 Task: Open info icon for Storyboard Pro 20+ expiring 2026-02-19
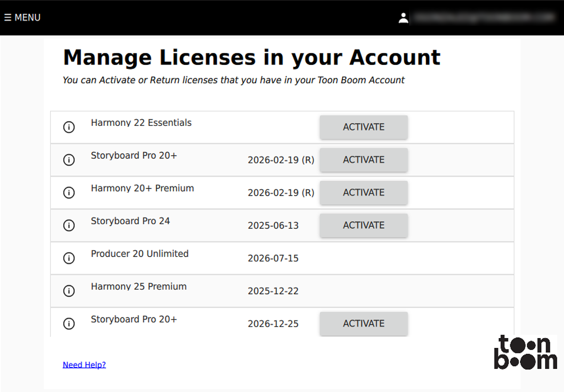pos(69,160)
